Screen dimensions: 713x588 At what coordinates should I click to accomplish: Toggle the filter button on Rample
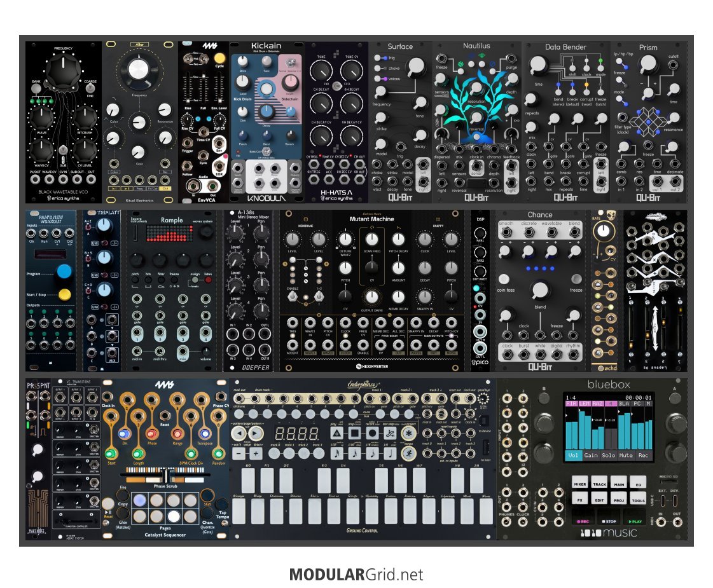161,280
